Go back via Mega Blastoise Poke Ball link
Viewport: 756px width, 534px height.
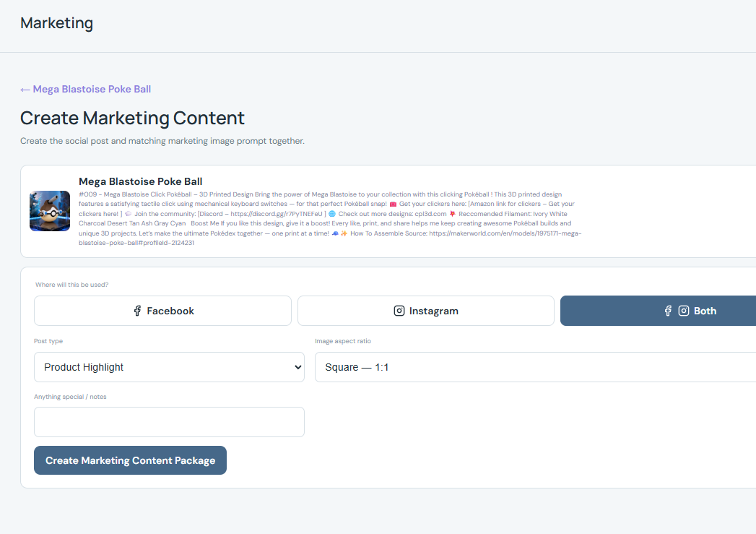(x=85, y=90)
